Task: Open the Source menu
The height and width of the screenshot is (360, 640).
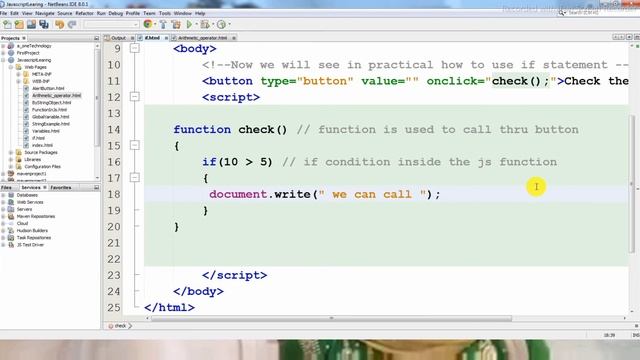Action: pyautogui.click(x=64, y=13)
